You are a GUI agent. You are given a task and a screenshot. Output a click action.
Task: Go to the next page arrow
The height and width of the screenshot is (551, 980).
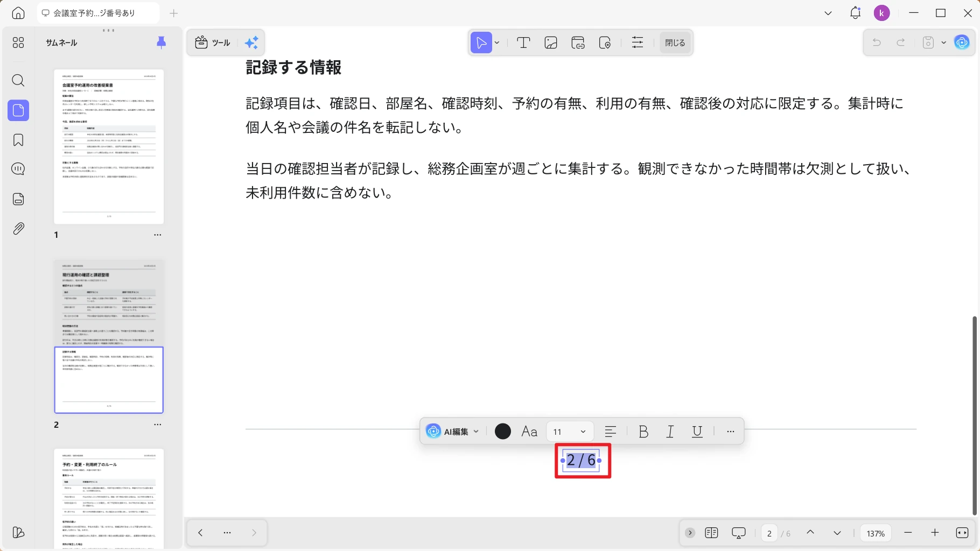tap(837, 533)
